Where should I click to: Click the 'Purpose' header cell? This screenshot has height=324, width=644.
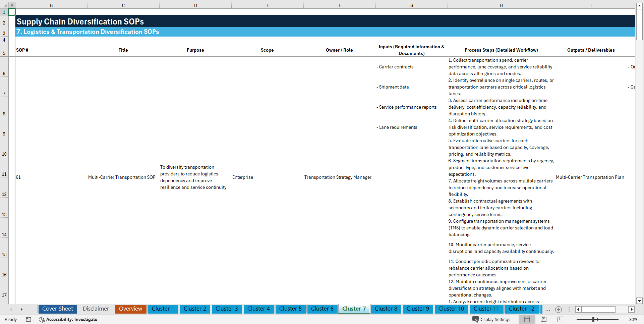195,50
